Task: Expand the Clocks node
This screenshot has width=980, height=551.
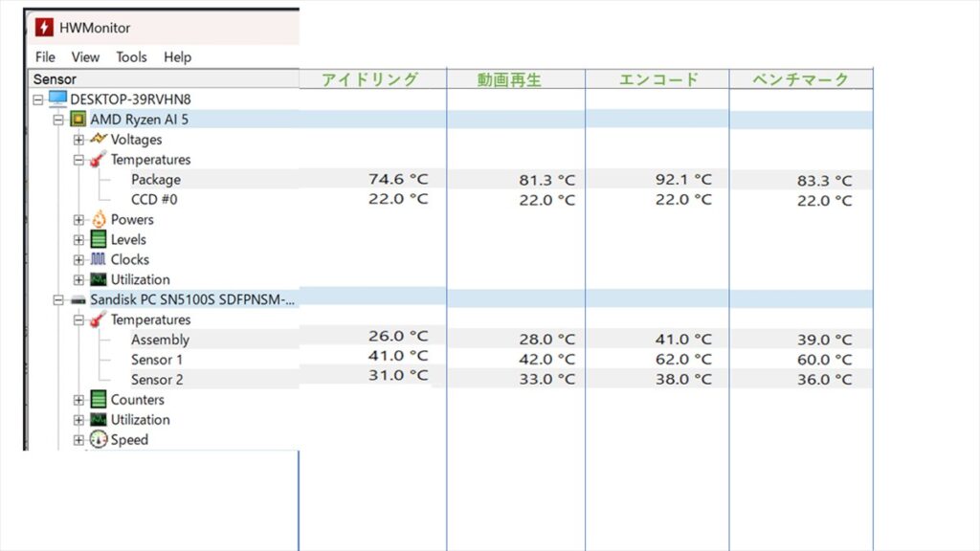Action: coord(78,259)
